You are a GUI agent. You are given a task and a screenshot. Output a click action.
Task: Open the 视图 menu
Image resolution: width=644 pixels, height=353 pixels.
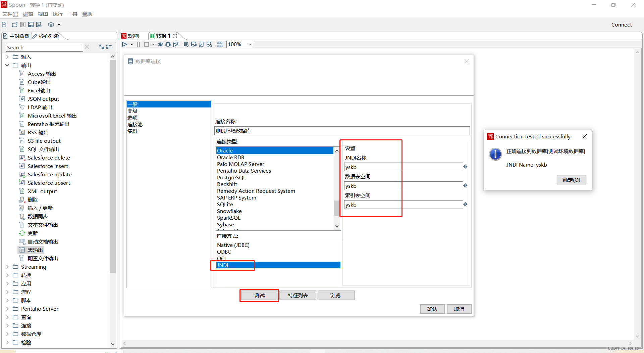[43, 14]
